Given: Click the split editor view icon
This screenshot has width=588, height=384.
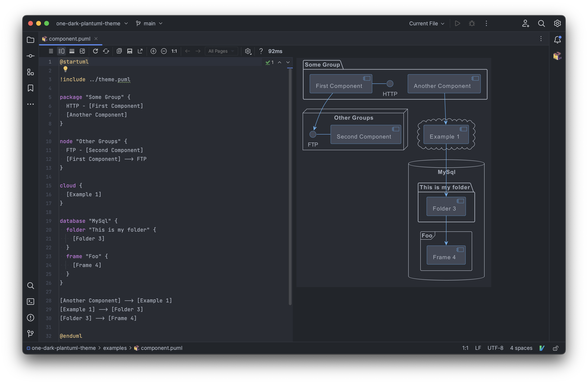Looking at the screenshot, I should [61, 51].
